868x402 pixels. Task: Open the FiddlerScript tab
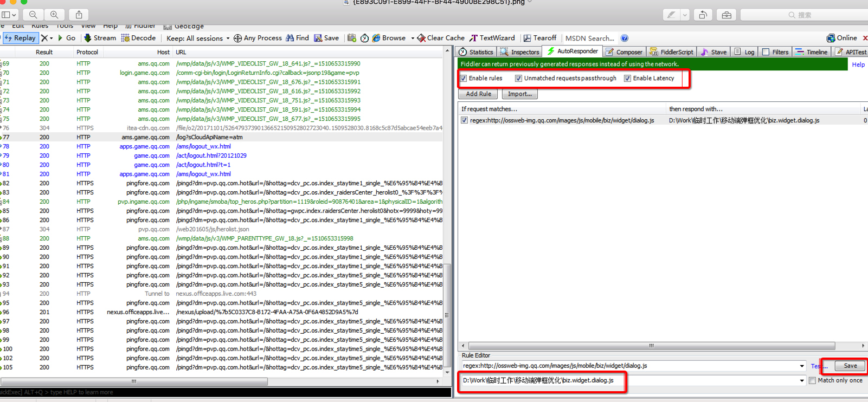coord(672,52)
